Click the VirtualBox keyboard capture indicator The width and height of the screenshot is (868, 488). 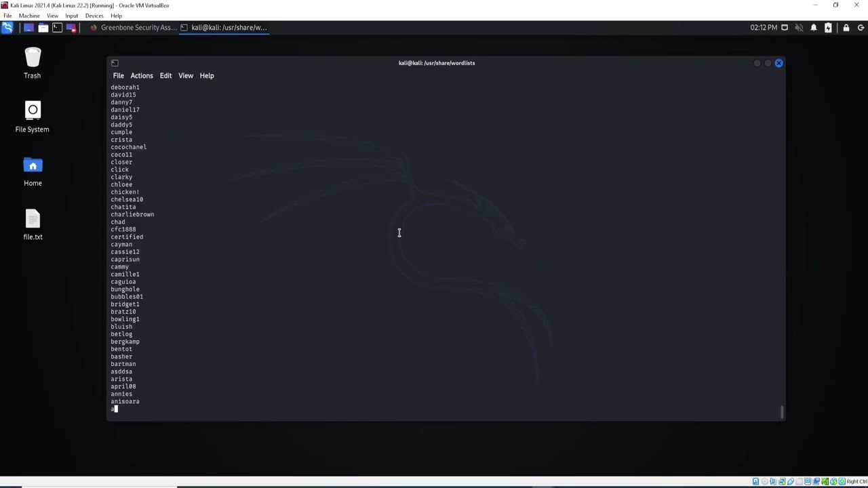point(842,481)
